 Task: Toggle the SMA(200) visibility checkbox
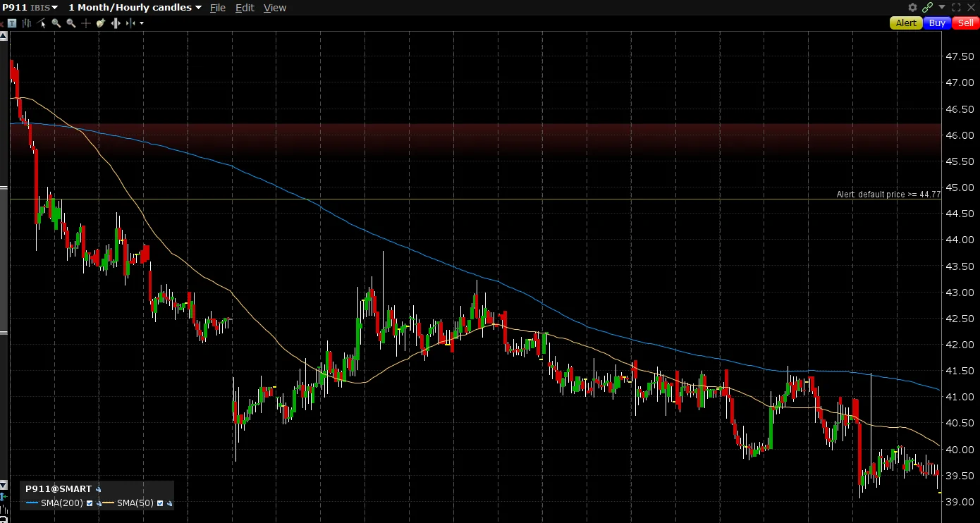tap(90, 503)
